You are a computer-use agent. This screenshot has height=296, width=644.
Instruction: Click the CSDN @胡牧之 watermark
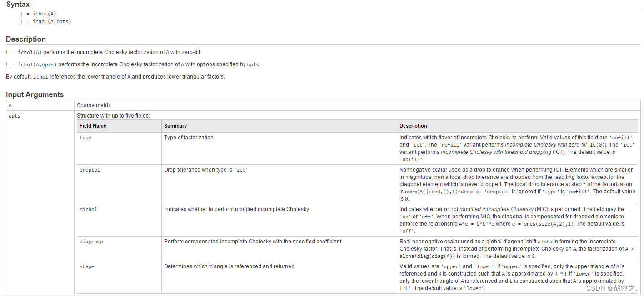[611, 288]
